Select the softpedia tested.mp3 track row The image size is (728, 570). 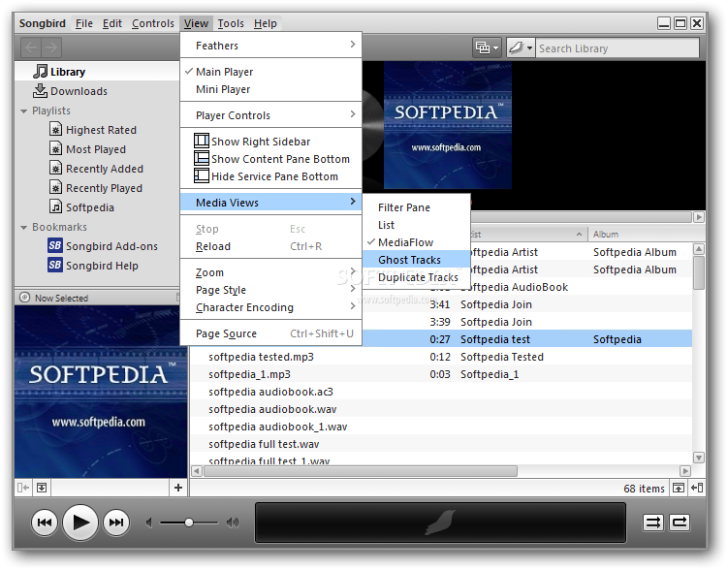click(x=441, y=357)
